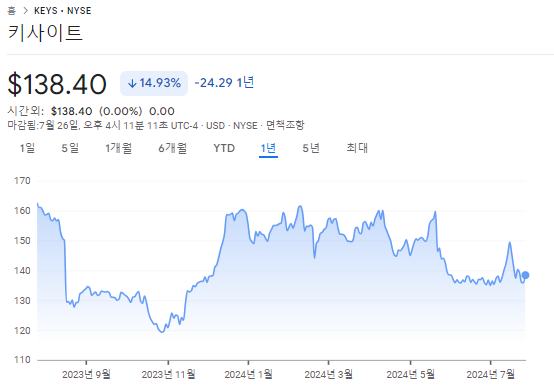Viewport: 554px width, 390px height.
Task: Click the 110 y-axis label
Action: [22, 360]
